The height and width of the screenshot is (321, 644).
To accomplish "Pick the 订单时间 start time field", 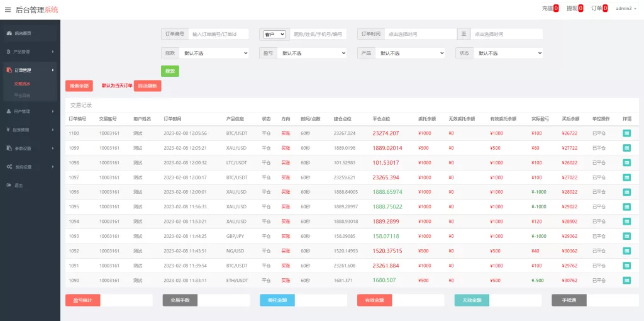I will coord(421,34).
